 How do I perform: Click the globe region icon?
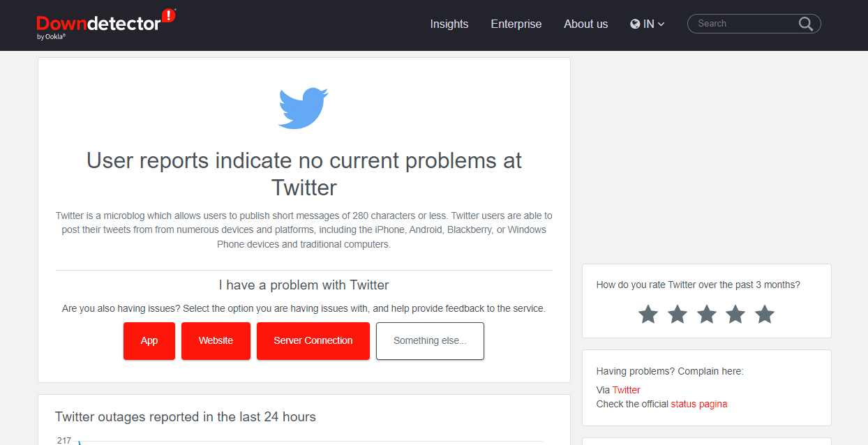[x=635, y=24]
